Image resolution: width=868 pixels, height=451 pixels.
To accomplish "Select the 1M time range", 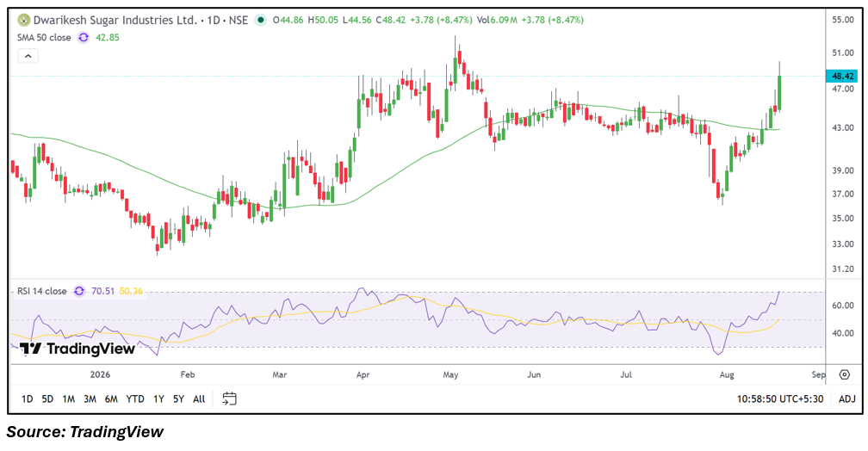I will [x=69, y=399].
